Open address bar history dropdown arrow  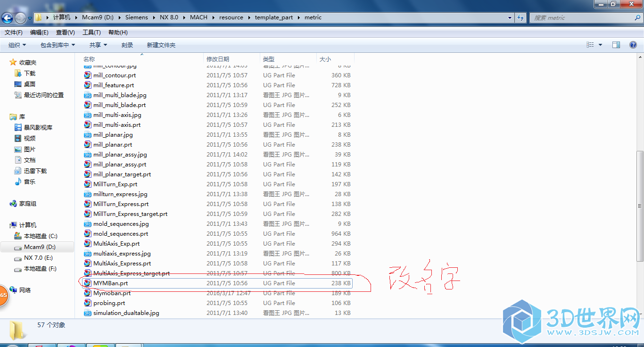pos(510,17)
